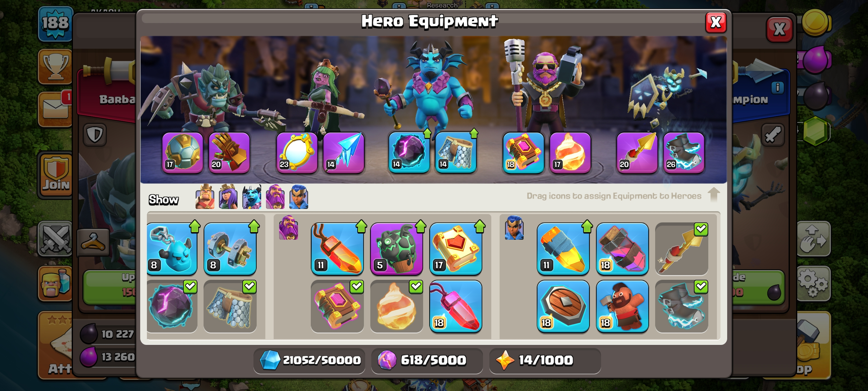Select the level 5 green lavaloon puppet equipment
This screenshot has height=391, width=868.
click(x=396, y=249)
